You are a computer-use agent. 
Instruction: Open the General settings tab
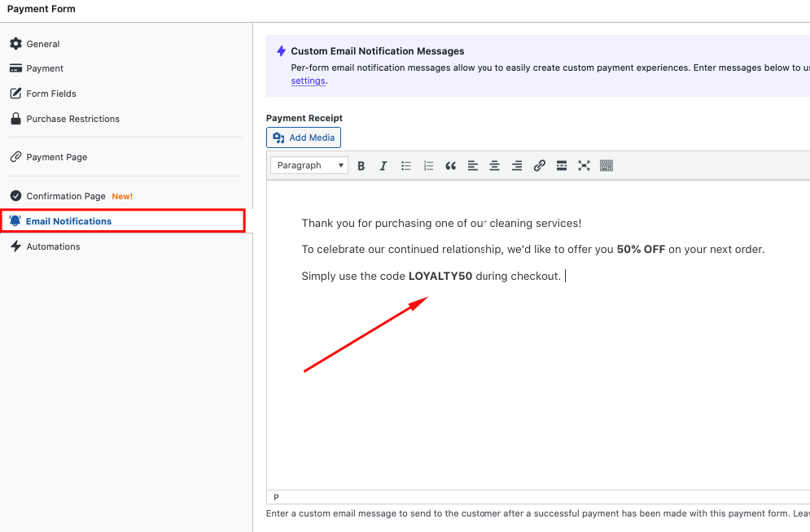pos(42,44)
